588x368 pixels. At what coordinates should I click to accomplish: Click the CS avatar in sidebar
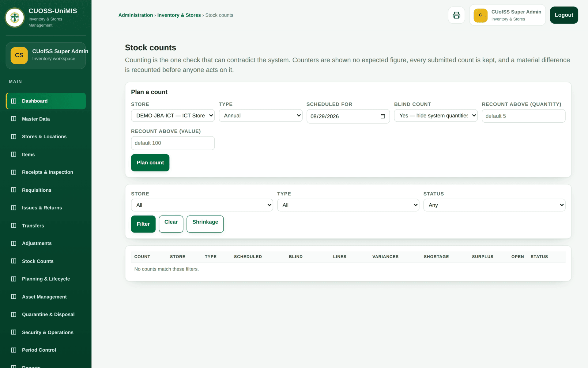pyautogui.click(x=19, y=56)
